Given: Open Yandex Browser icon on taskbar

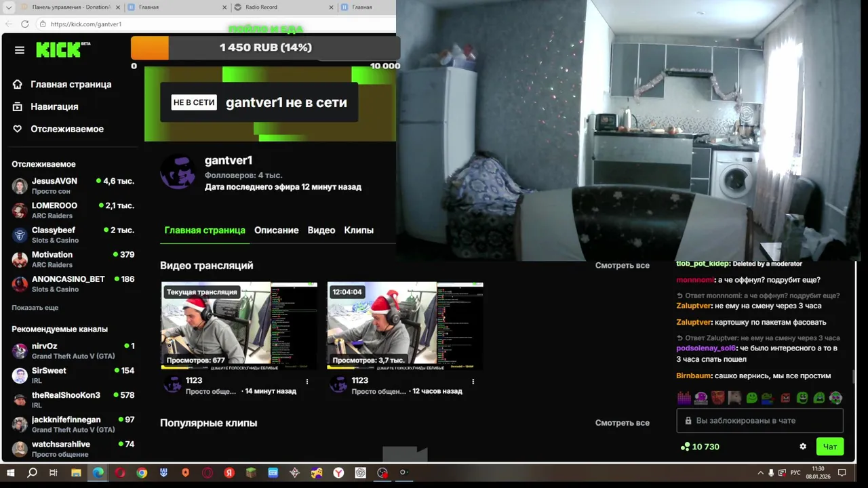Looking at the screenshot, I should [338, 473].
